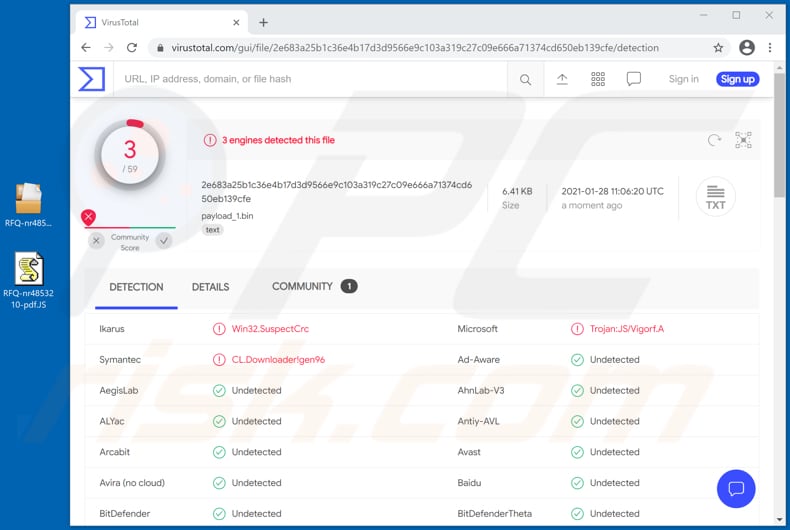Select the RFQ-nr485 archive desktop icon

(x=28, y=205)
